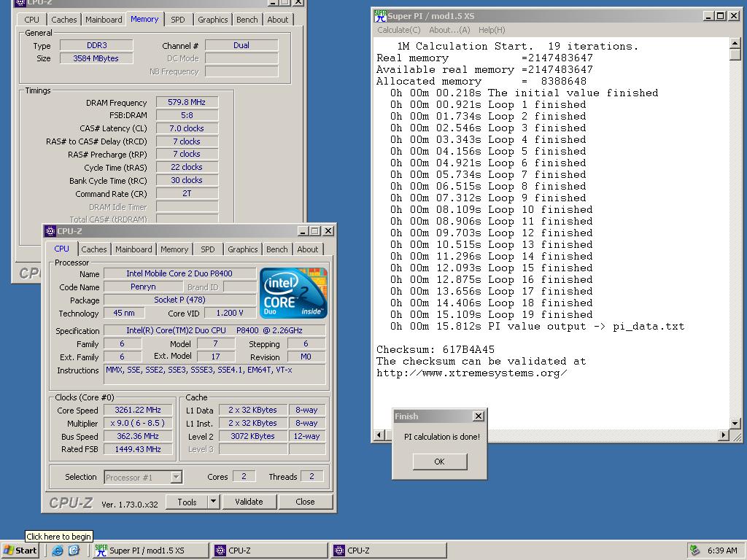Click the Intel Core 2 Duo logo
Viewport: 747px width, 560px height.
pyautogui.click(x=293, y=293)
